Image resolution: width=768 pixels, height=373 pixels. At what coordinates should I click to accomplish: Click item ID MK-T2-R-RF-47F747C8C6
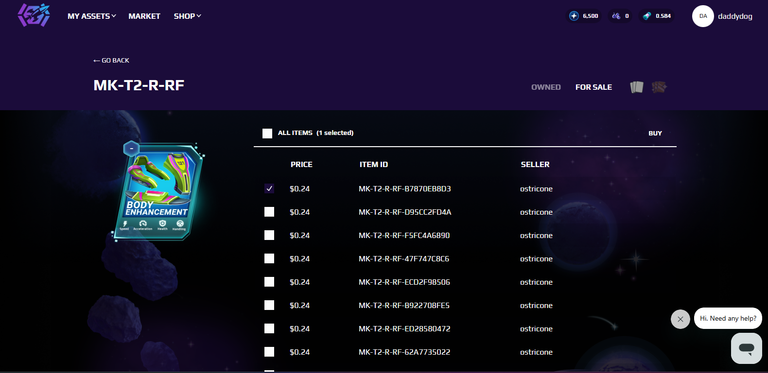[x=404, y=258]
